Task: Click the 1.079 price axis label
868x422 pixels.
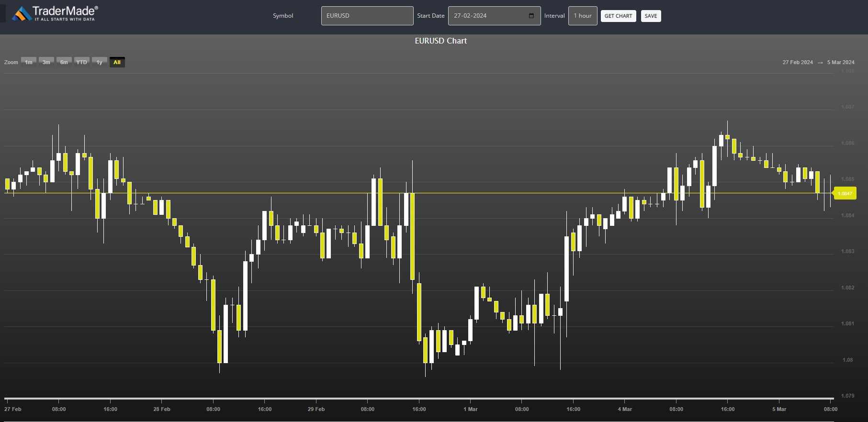Action: point(847,396)
